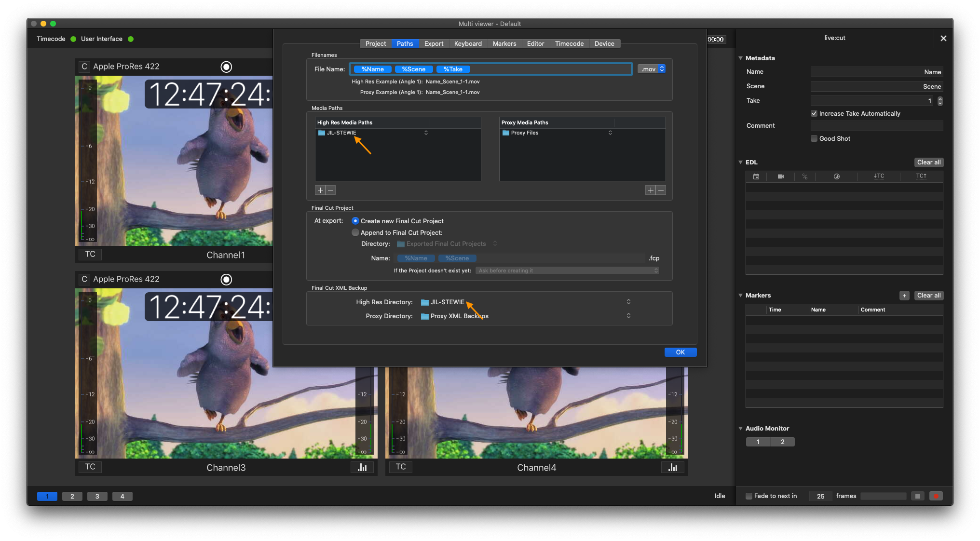Click OK to confirm preferences

pos(681,352)
